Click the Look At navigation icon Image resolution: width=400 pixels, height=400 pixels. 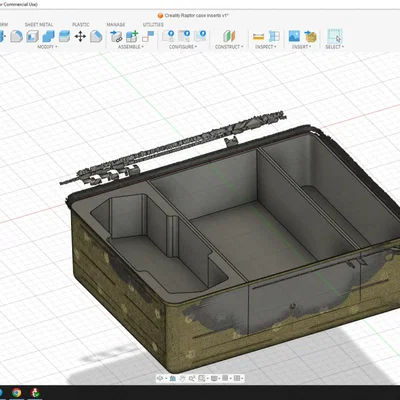pos(173,378)
